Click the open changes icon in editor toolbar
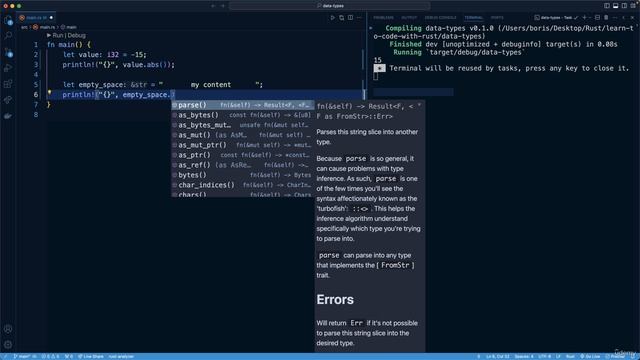The width and height of the screenshot is (640, 360). click(342, 18)
